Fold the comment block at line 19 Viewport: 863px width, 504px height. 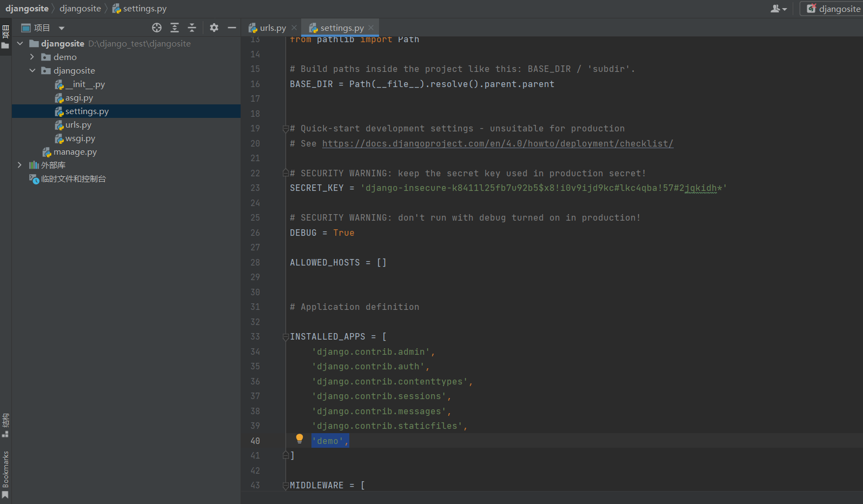286,129
